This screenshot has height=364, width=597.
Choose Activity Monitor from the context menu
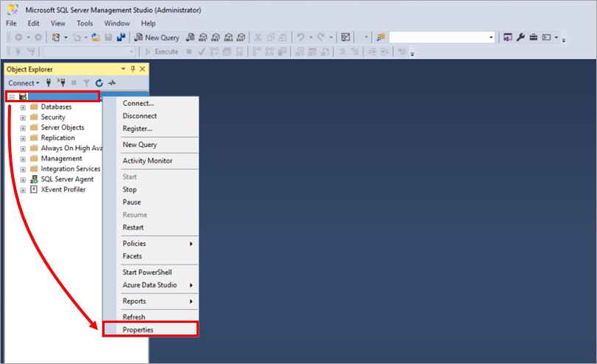[151, 160]
